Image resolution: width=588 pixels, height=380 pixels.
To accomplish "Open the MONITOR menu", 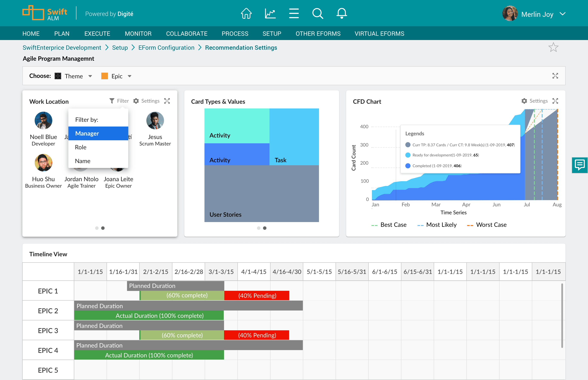I will 138,34.
